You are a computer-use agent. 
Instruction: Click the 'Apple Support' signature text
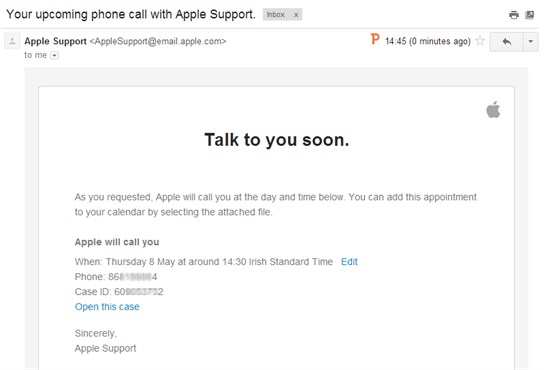105,348
